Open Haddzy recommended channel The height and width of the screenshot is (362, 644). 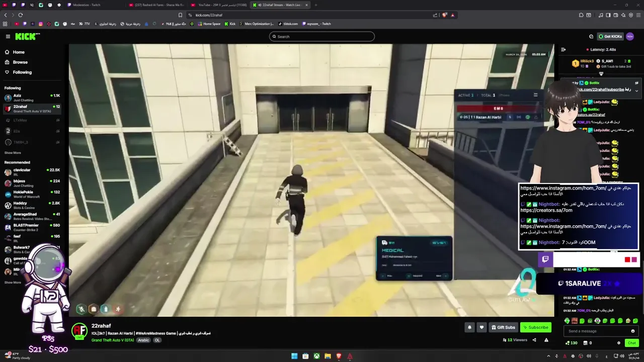click(32, 205)
